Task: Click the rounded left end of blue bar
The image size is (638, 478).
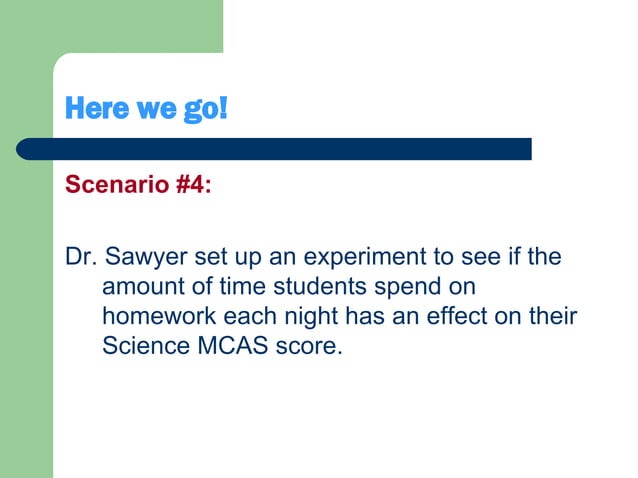Action: (26, 149)
